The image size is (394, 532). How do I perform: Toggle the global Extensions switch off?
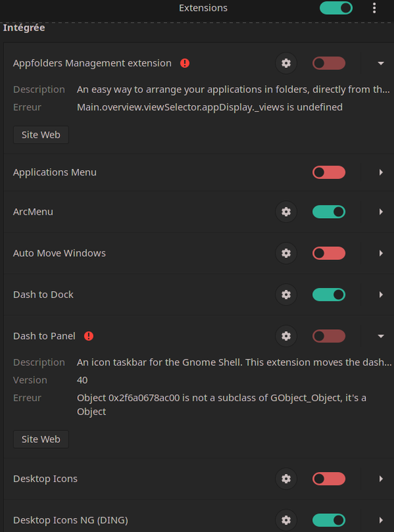click(336, 8)
